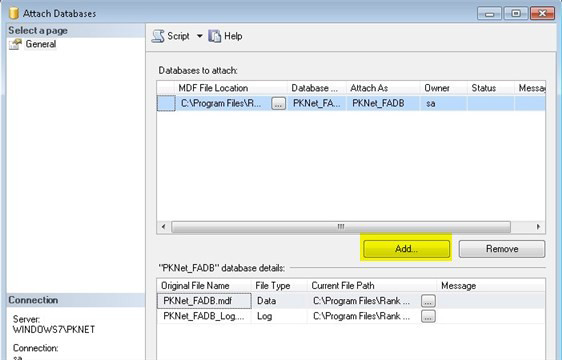
Task: Browse for the MDF file location
Action: [x=278, y=104]
